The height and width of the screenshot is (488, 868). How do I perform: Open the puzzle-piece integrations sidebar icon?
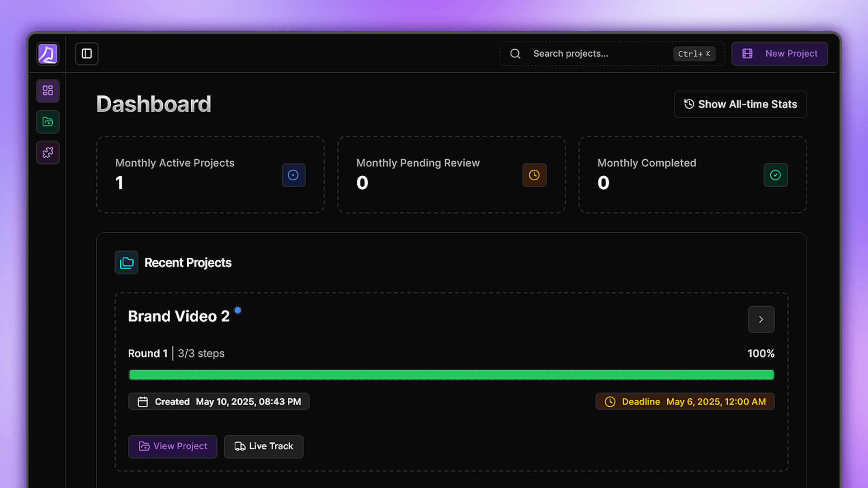click(x=48, y=152)
